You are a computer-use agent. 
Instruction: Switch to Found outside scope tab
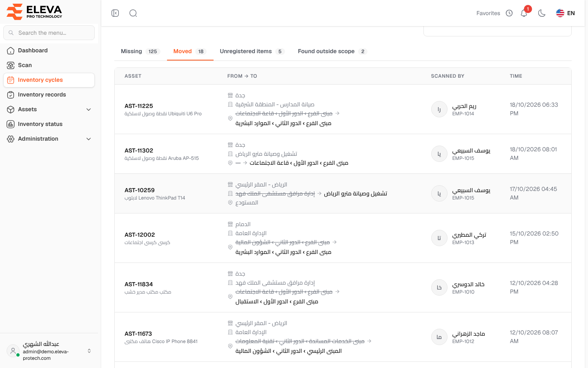(x=332, y=51)
